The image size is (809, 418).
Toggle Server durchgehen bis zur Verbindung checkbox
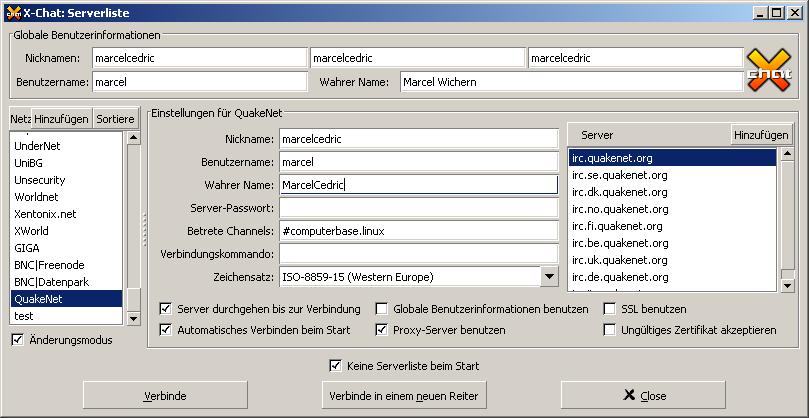(x=166, y=309)
